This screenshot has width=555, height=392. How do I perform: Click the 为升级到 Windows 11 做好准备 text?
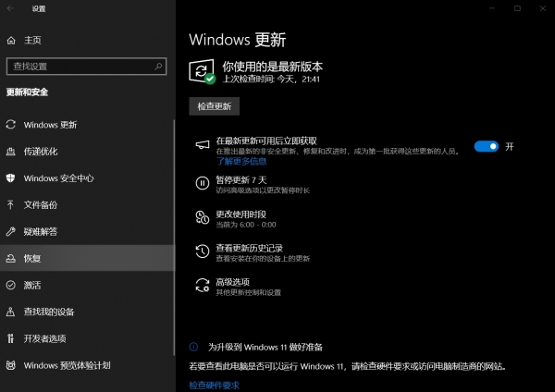point(265,347)
